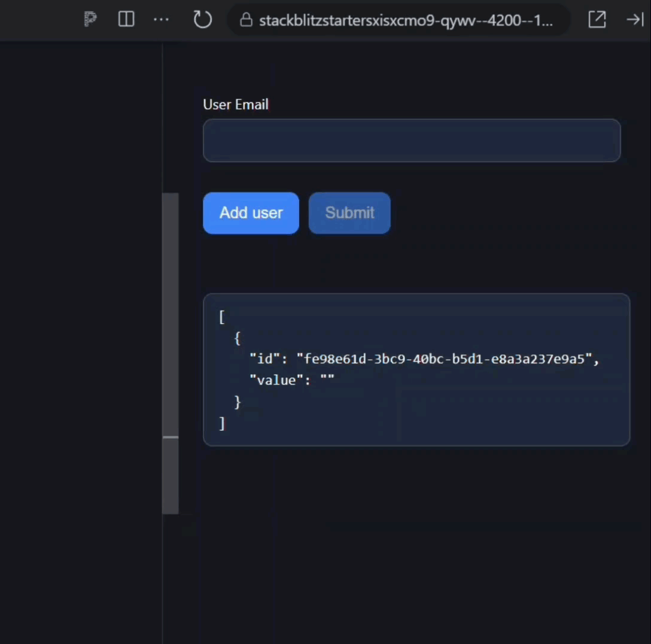651x644 pixels.
Task: Open the app in a new external window
Action: [x=597, y=19]
